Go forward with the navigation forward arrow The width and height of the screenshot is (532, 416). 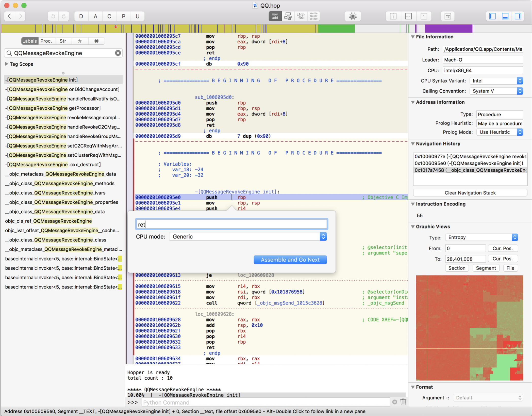[21, 16]
